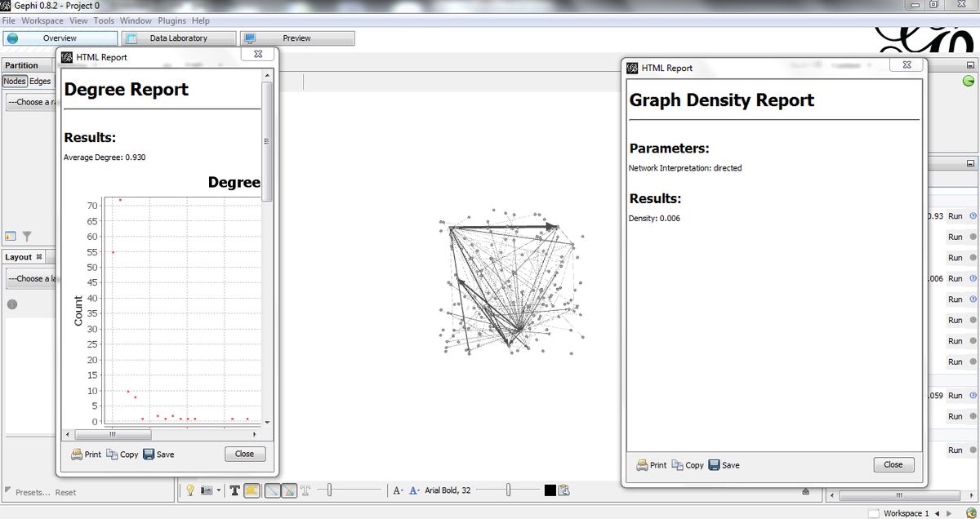Open the help icon beside the 0.93 Run
This screenshot has width=980, height=519.
(x=973, y=216)
